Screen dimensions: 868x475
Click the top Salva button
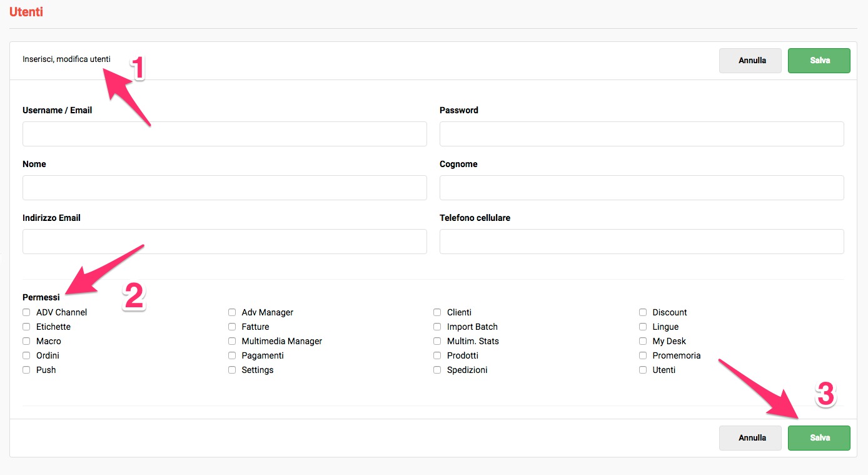(x=819, y=61)
